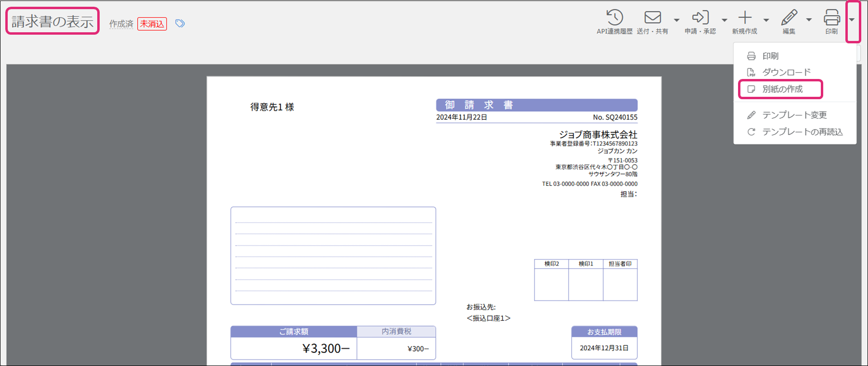Expand the 編集 dropdown arrow
The image size is (868, 366).
click(809, 20)
